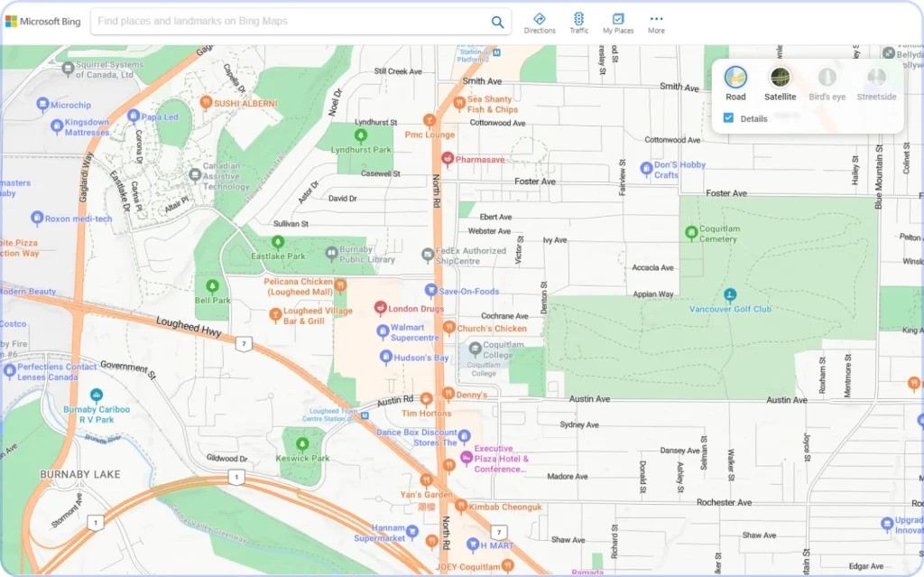The width and height of the screenshot is (924, 577).
Task: Click the Sea Shanty Fish & Chips pin
Action: 459,104
